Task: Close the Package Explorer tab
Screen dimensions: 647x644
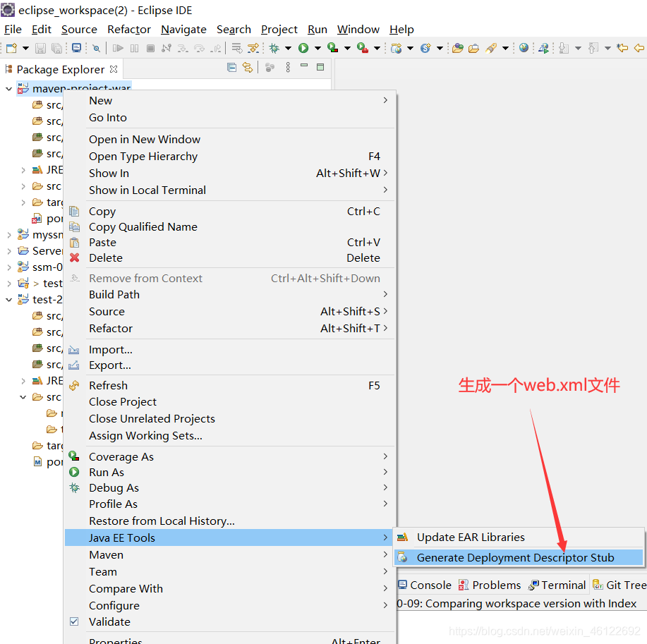Action: (114, 69)
